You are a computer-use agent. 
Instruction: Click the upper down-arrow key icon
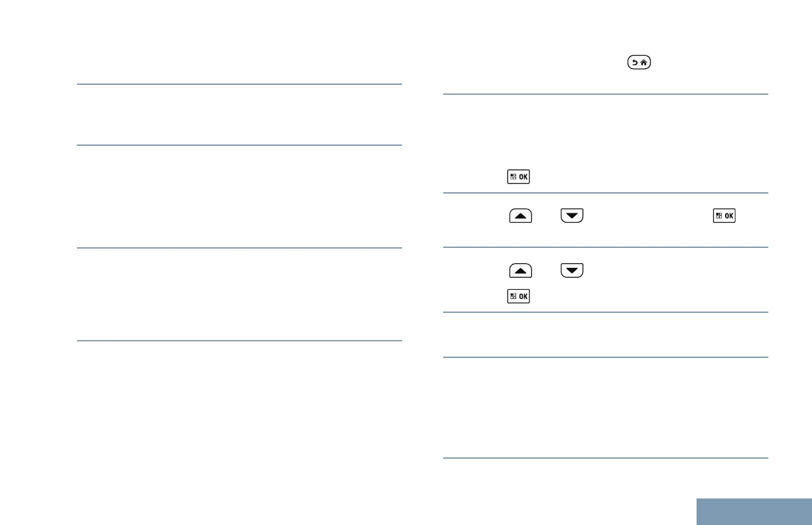pos(571,216)
